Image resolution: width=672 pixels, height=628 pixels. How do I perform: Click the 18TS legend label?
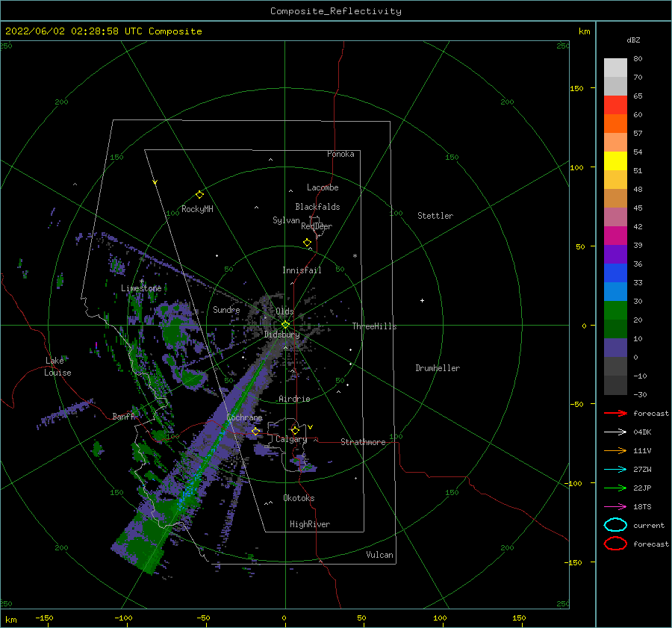click(x=642, y=507)
